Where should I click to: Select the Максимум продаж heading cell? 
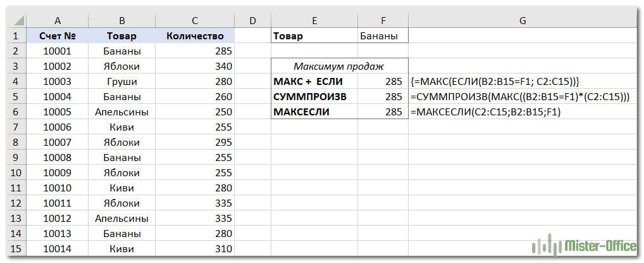(x=339, y=67)
